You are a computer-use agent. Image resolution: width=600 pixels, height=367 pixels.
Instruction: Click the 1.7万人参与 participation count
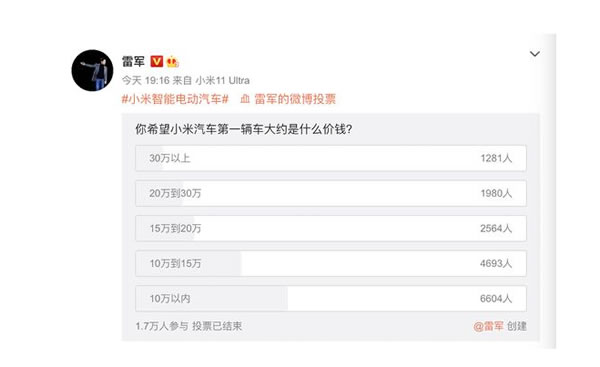click(x=162, y=326)
